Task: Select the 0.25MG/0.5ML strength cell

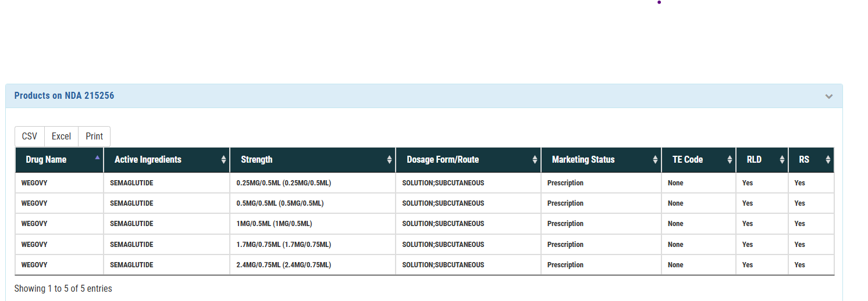Action: [283, 183]
